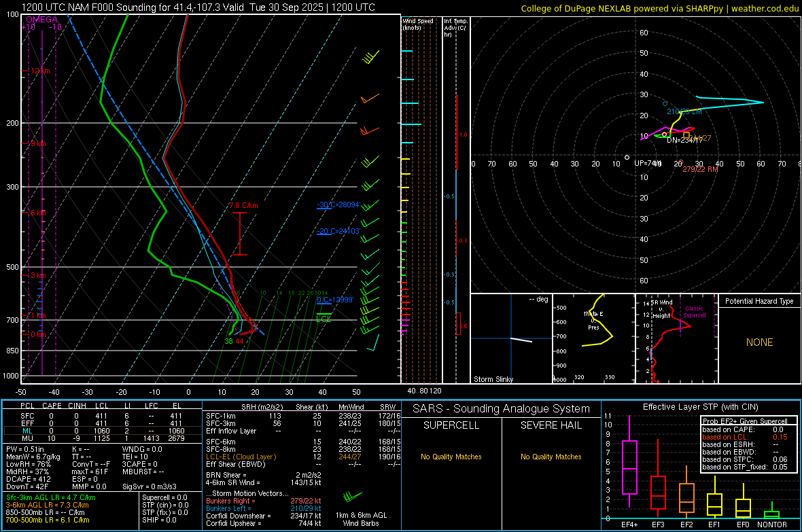Viewport: 802px width, 532px height.
Task: Select the 9 km height marker
Action: (38, 144)
